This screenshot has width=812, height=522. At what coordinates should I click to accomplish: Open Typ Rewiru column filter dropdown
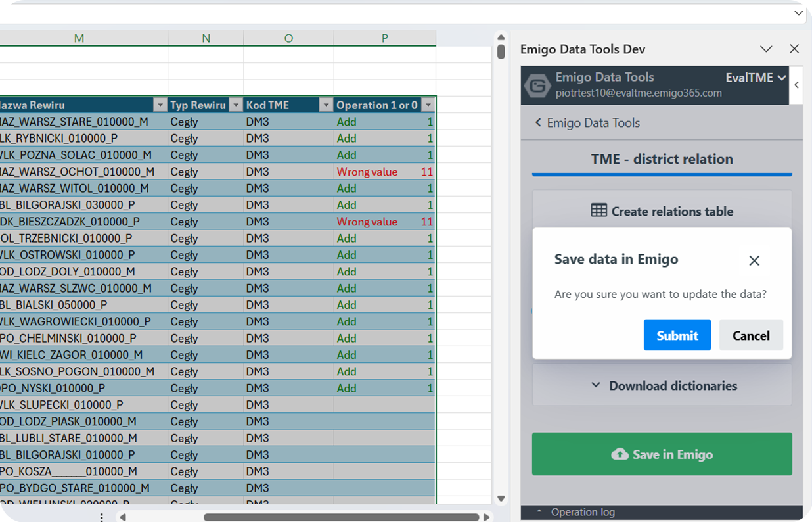click(237, 105)
